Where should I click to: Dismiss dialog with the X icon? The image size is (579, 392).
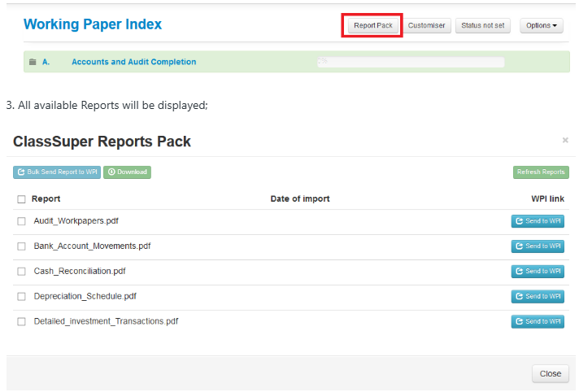(565, 141)
